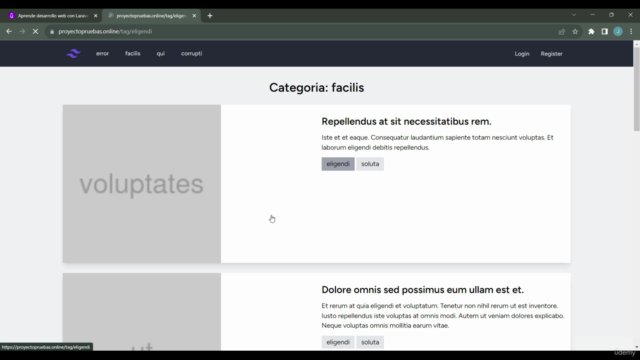Click soluta tag on Dolore post
The height and width of the screenshot is (360, 640).
pos(370,342)
